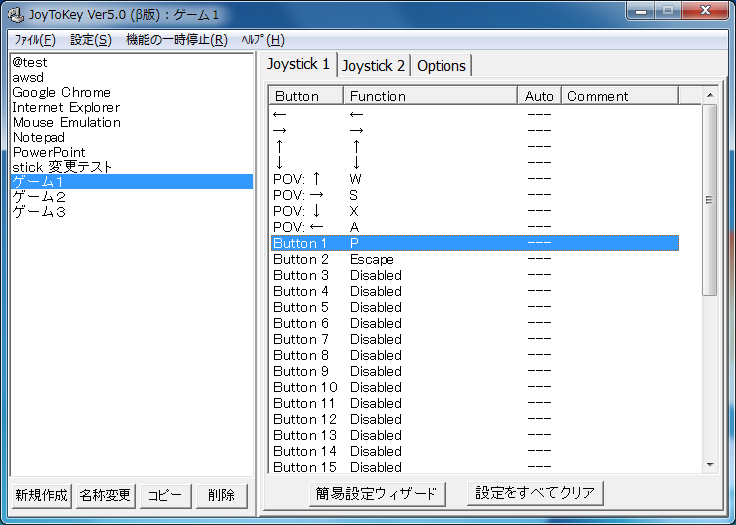736x525 pixels.
Task: Open the 機能の一時停止(R) menu
Action: (176, 40)
